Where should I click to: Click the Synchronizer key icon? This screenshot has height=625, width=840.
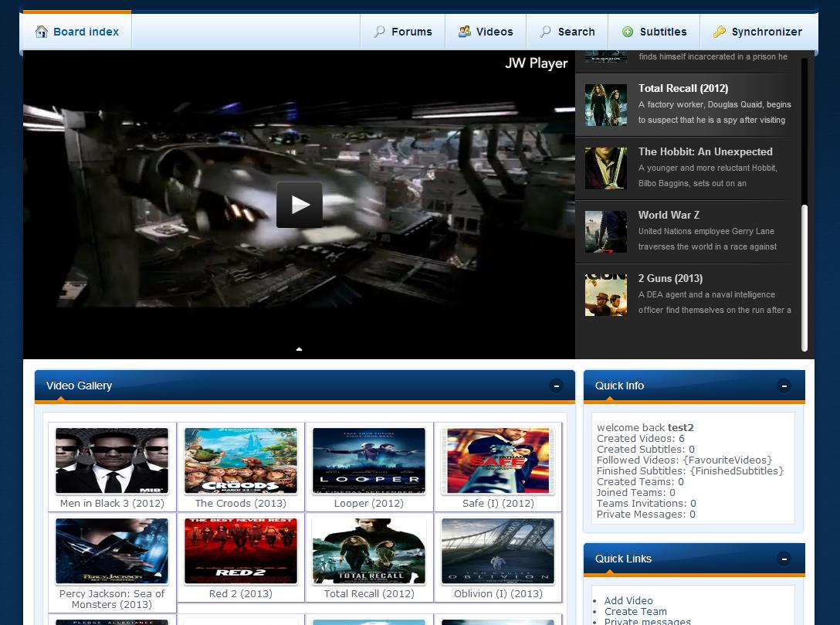click(x=719, y=32)
